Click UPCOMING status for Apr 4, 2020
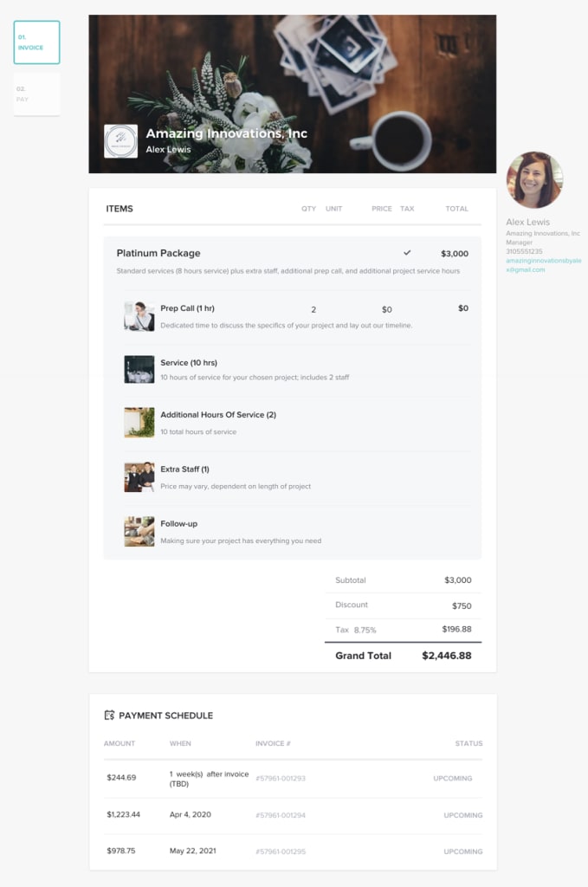Viewport: 588px width, 887px height. tap(463, 815)
